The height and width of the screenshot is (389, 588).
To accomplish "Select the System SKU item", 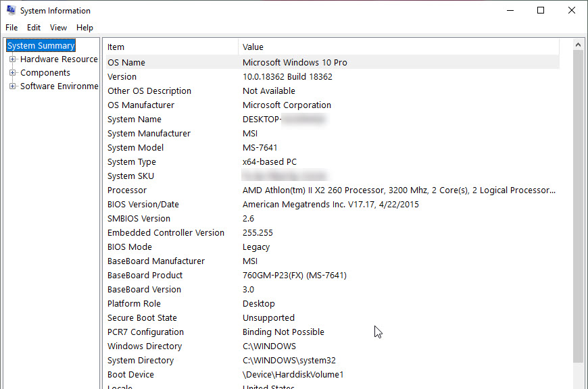I will tap(131, 176).
